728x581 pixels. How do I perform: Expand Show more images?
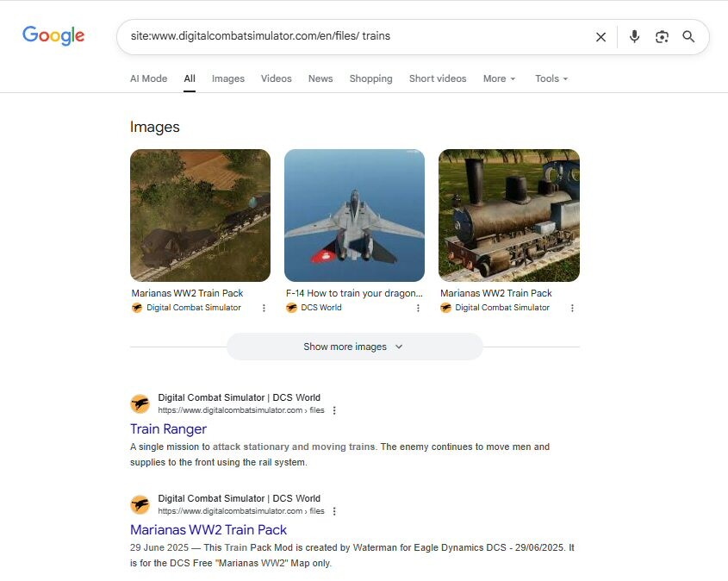(354, 347)
